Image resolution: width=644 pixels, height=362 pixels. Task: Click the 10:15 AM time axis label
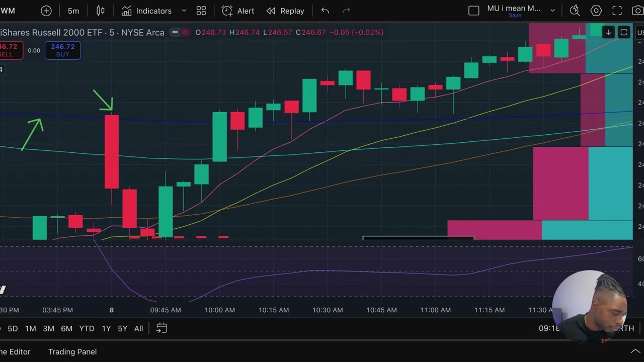(x=274, y=310)
